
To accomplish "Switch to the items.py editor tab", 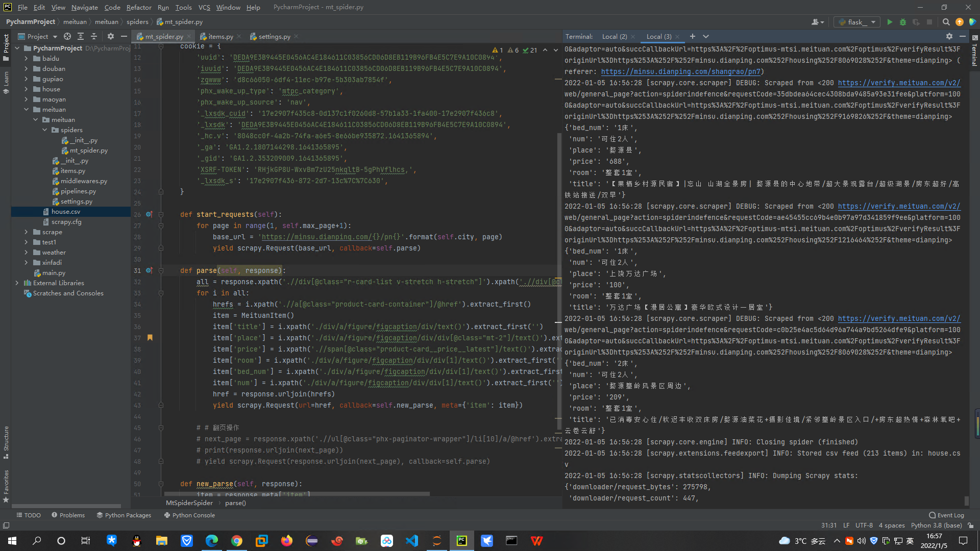I will (220, 36).
